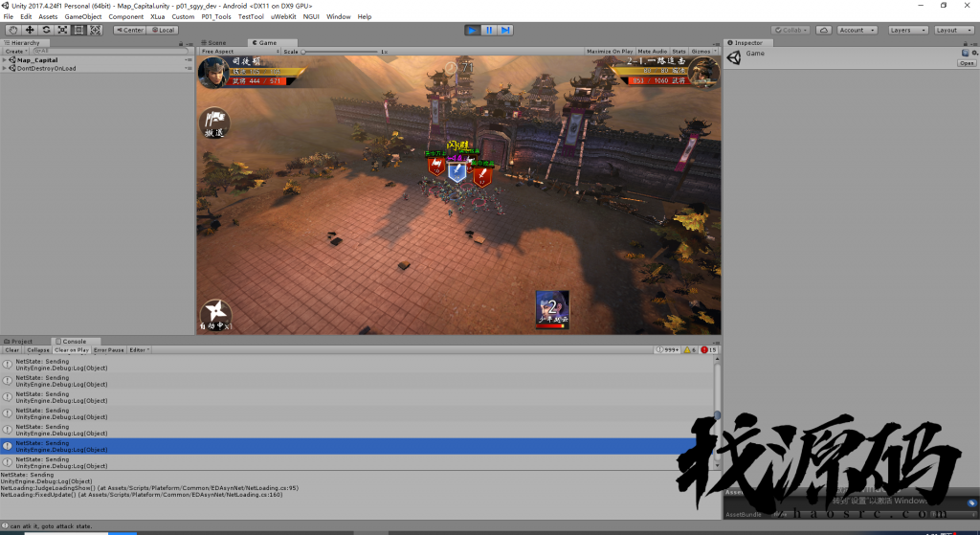Select the Move tool
Screen dimensions: 980x535
(x=30, y=30)
